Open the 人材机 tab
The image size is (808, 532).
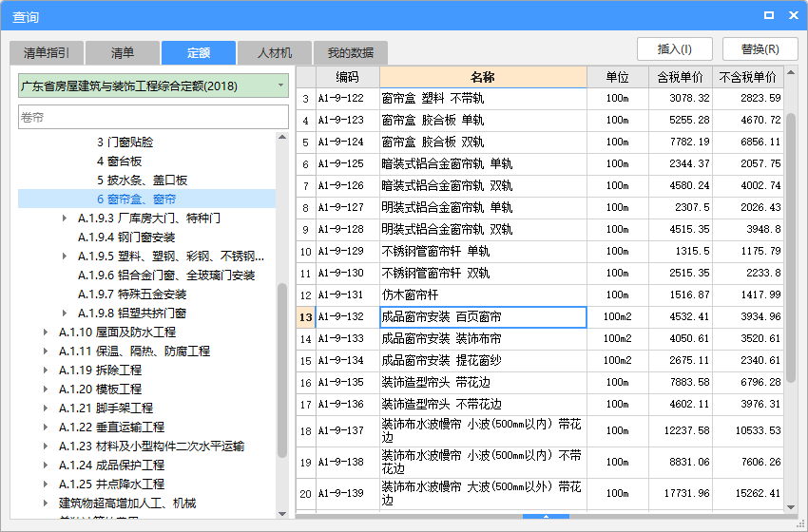[x=275, y=53]
